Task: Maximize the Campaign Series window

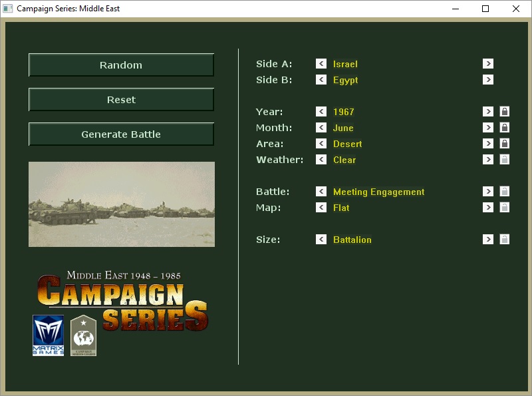Action: point(485,9)
